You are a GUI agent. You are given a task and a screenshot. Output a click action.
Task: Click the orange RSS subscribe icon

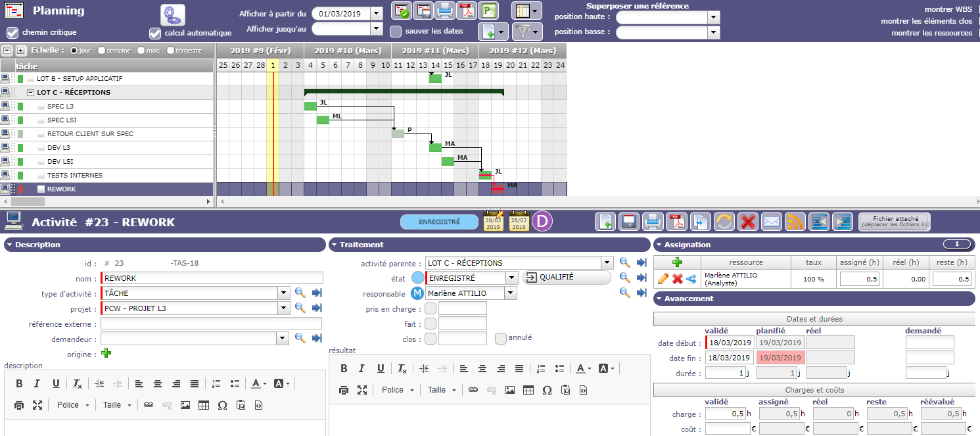[795, 222]
